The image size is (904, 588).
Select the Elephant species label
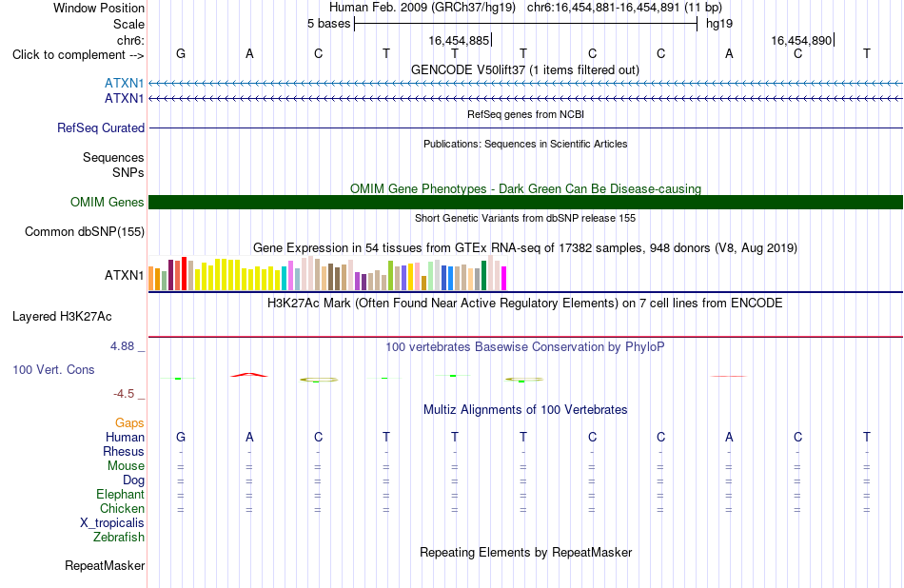pyautogui.click(x=120, y=495)
